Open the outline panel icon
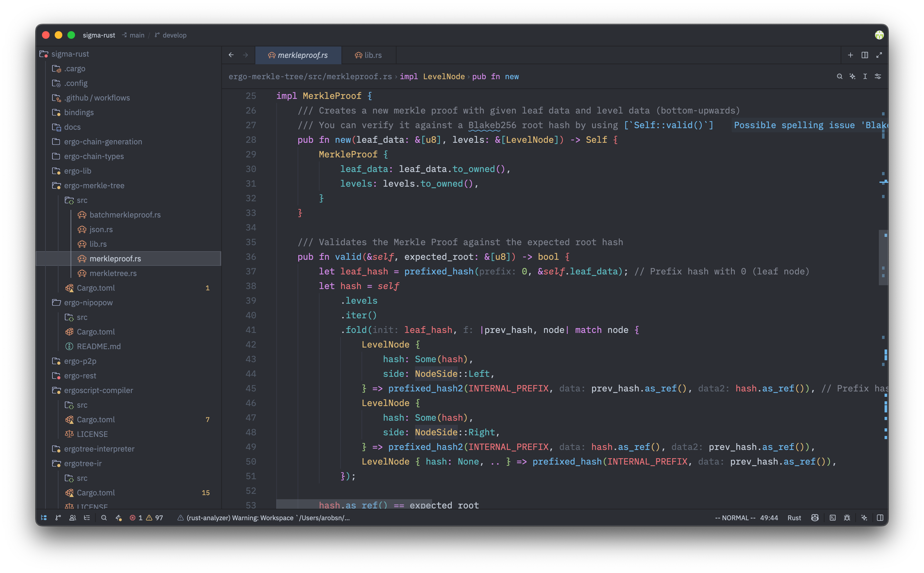The width and height of the screenshot is (924, 573). pyautogui.click(x=87, y=518)
